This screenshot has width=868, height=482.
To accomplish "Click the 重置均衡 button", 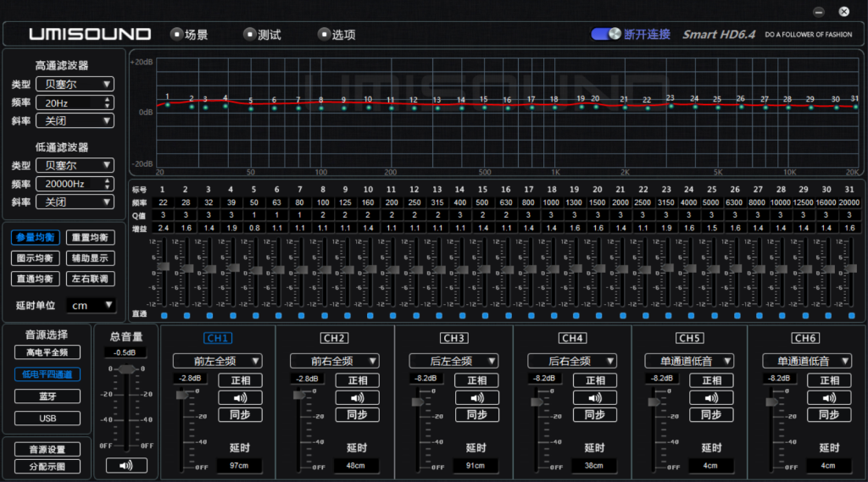I will [x=90, y=237].
